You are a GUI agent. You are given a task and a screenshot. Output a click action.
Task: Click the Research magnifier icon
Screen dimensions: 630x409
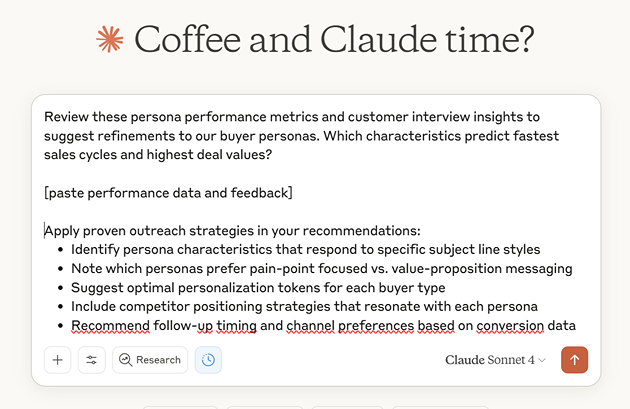click(126, 360)
